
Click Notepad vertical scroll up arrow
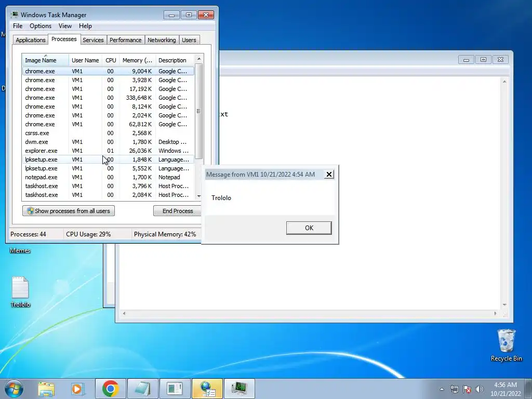(x=504, y=82)
